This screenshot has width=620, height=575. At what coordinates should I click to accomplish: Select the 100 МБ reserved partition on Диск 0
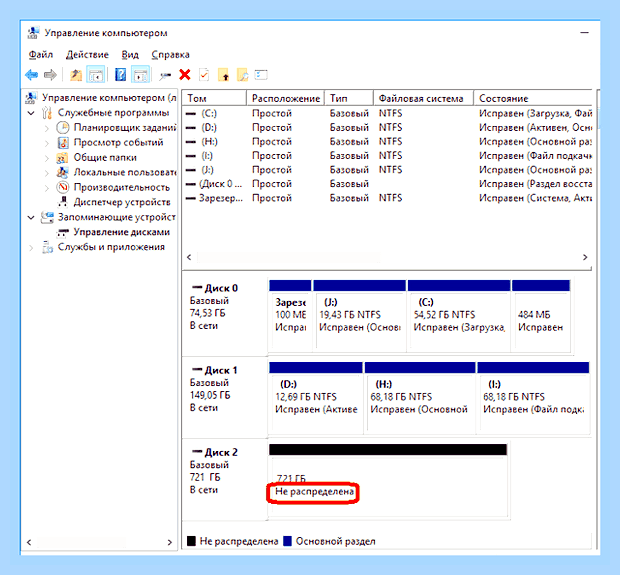(x=290, y=316)
